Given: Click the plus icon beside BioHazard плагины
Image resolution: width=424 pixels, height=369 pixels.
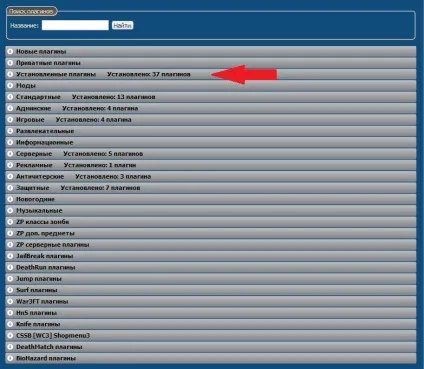Looking at the screenshot, I should point(10,358).
